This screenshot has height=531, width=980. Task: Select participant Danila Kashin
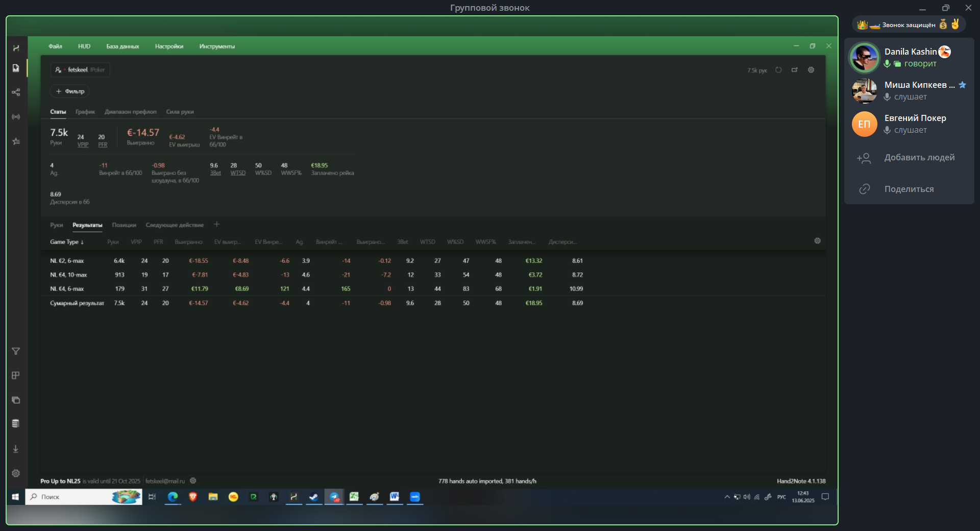(909, 57)
